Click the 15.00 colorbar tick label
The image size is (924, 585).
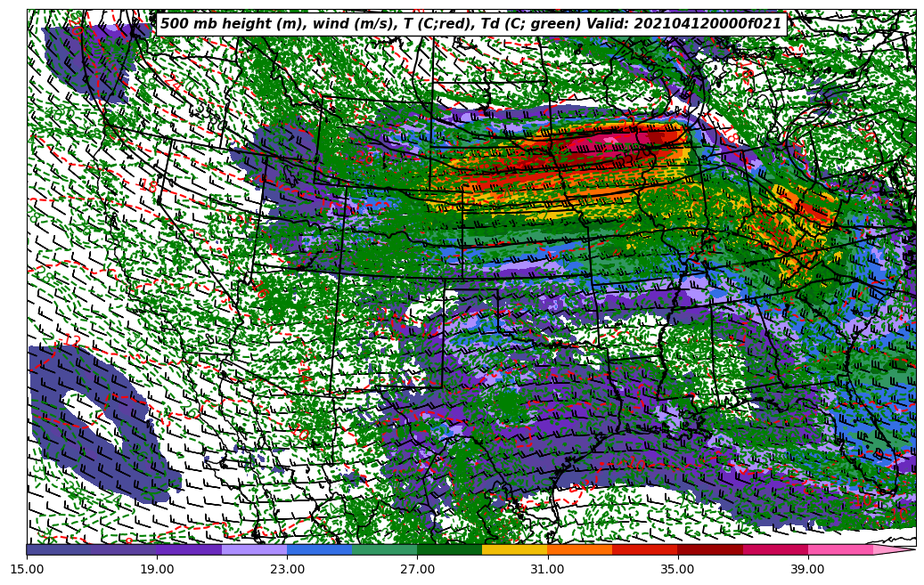[x=27, y=569]
